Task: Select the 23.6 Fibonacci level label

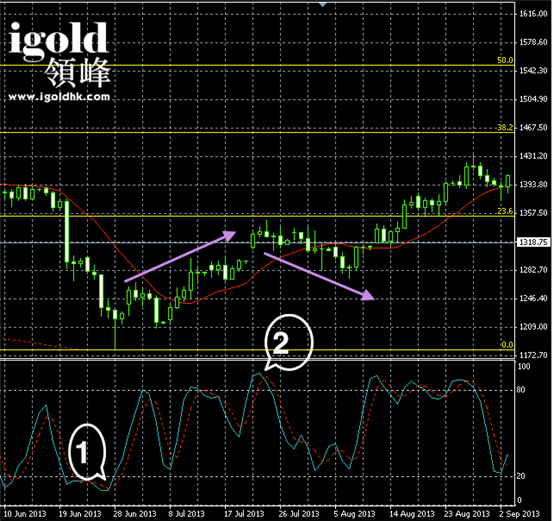Action: tap(505, 211)
